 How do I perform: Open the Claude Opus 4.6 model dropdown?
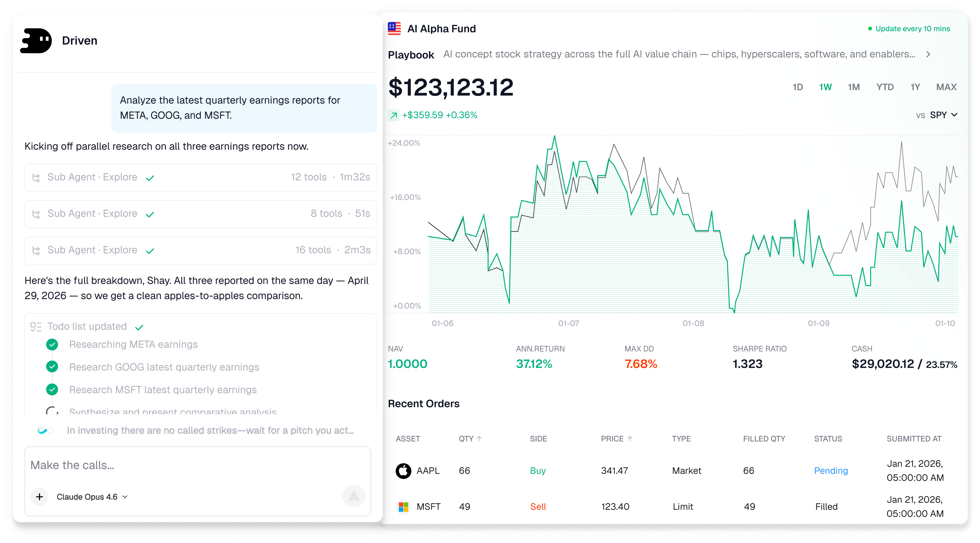(x=92, y=497)
